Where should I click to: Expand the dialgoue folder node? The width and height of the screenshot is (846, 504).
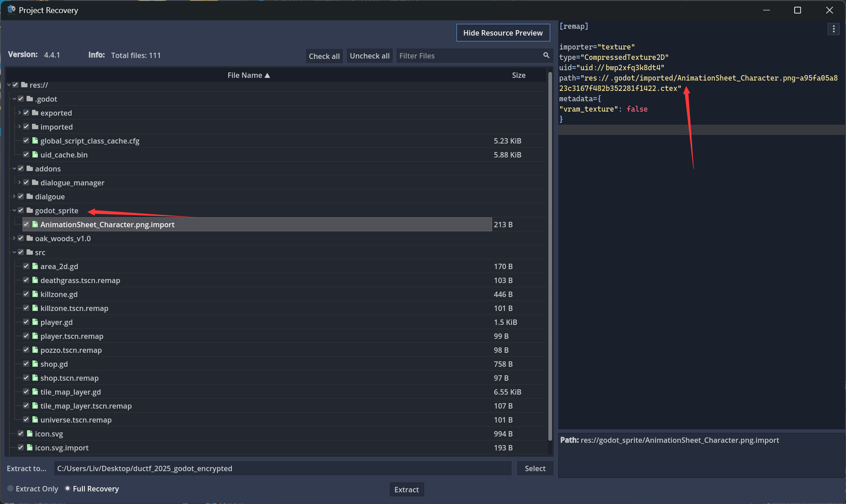tap(14, 196)
